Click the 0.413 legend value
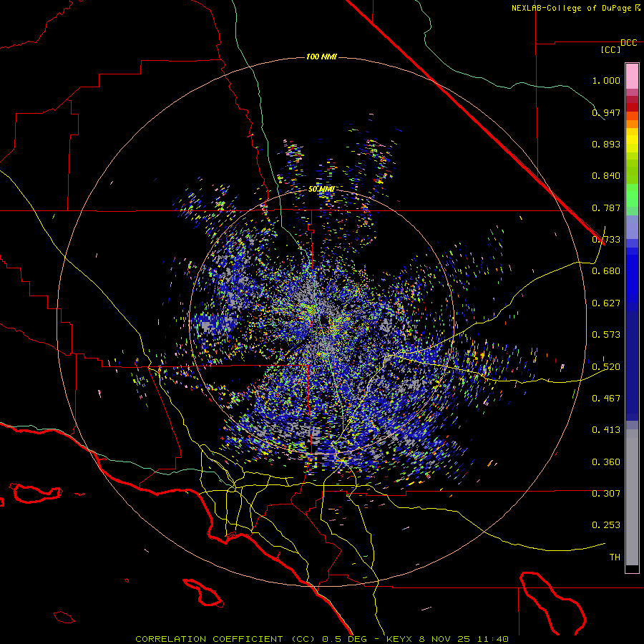 tap(606, 429)
